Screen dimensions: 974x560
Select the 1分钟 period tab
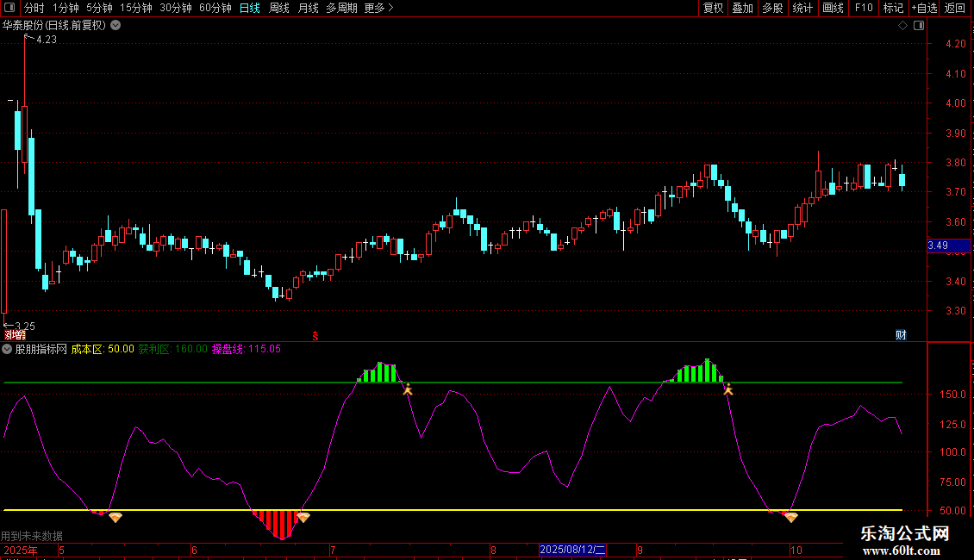[x=66, y=8]
